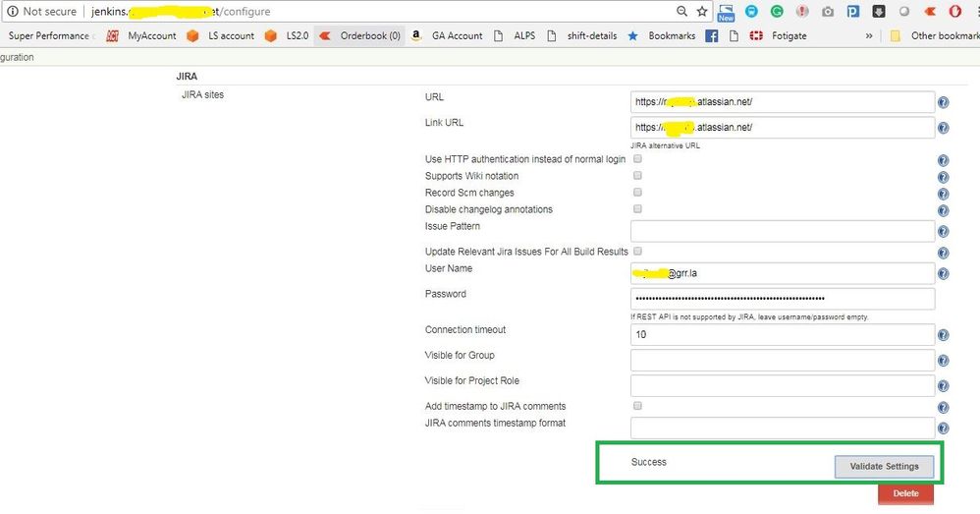Enable Update Relevant Jira Issues For All Build Results
980x514 pixels.
(637, 251)
